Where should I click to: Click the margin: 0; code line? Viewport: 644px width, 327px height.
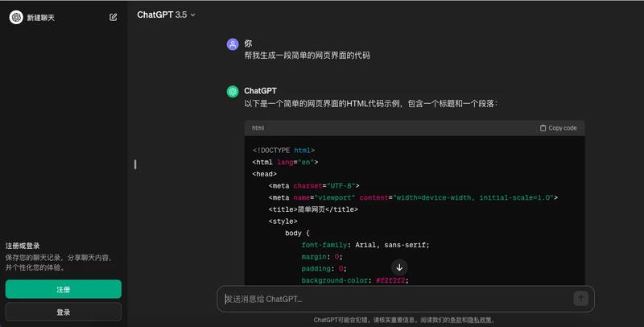tap(321, 257)
